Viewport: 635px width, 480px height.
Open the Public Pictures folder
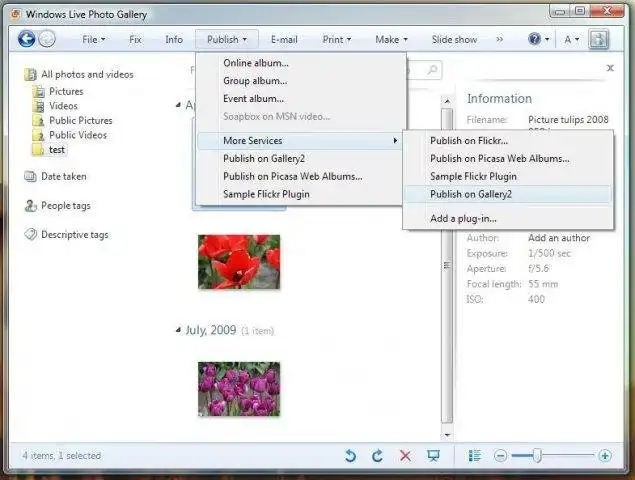[x=81, y=121]
